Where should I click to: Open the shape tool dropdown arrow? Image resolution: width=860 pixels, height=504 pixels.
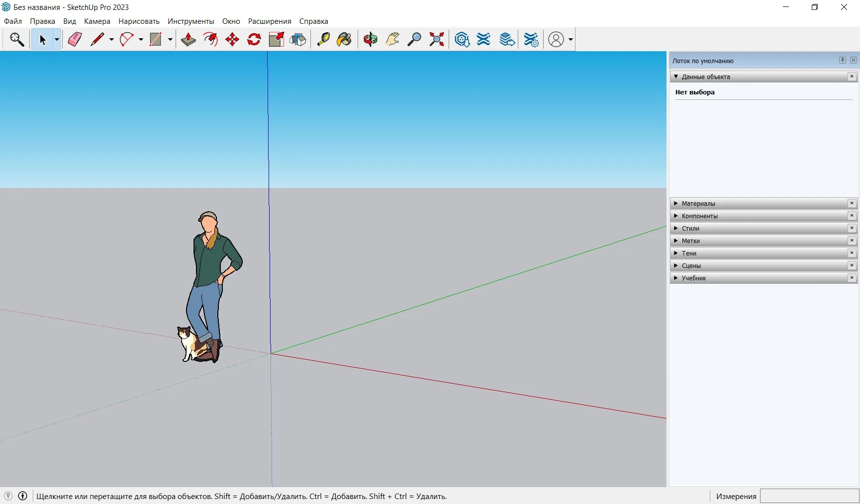[170, 39]
